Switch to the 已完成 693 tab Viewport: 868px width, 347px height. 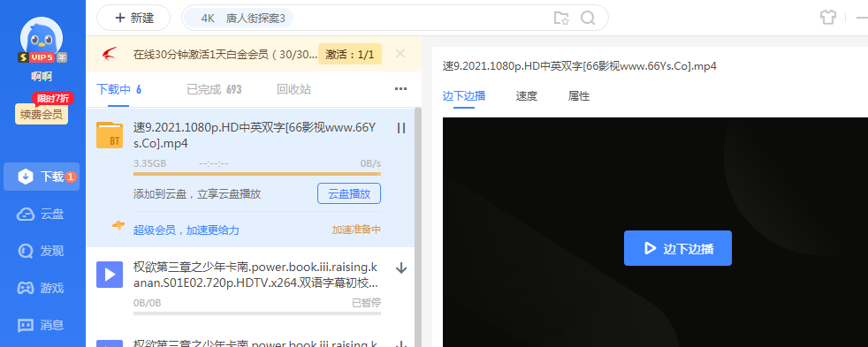coord(214,89)
